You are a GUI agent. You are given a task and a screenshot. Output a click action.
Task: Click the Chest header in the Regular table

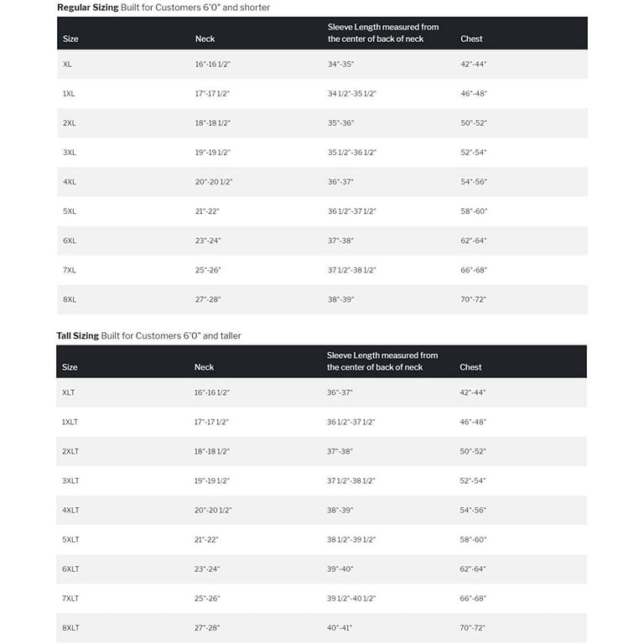click(471, 39)
